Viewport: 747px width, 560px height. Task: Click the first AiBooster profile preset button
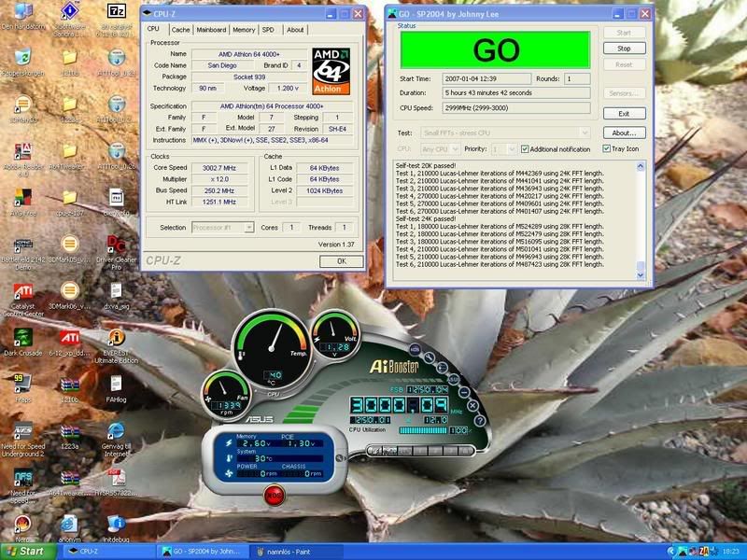click(376, 450)
